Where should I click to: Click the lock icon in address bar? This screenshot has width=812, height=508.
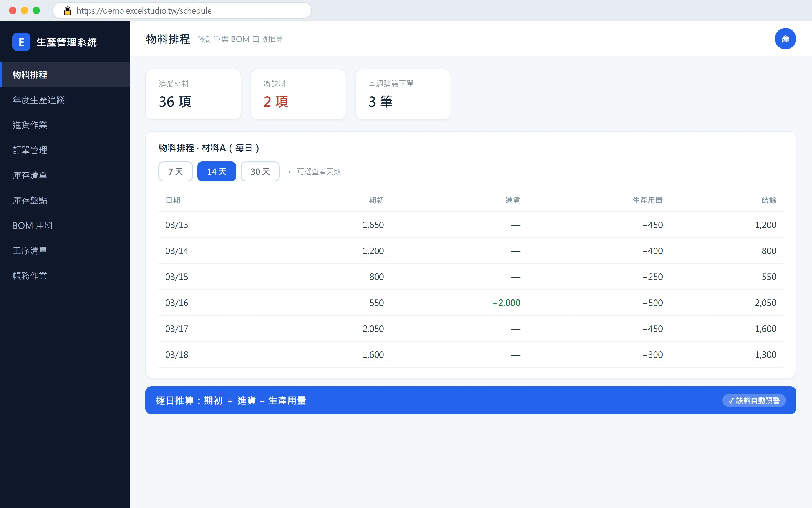point(67,11)
